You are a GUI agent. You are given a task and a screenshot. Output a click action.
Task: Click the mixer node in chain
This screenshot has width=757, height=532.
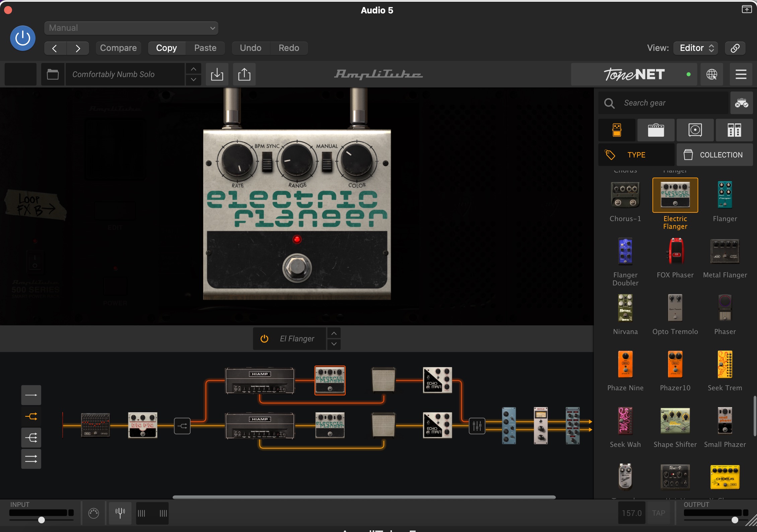tap(477, 426)
